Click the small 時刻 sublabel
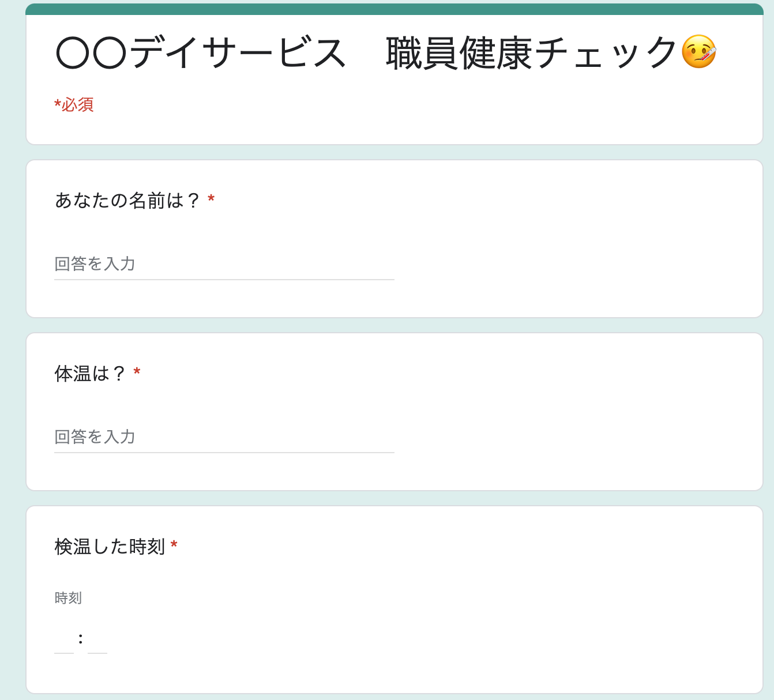Image resolution: width=774 pixels, height=700 pixels. [68, 598]
